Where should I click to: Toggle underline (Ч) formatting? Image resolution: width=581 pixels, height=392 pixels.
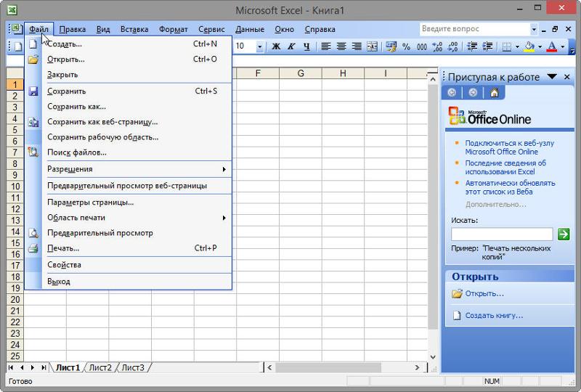(306, 46)
